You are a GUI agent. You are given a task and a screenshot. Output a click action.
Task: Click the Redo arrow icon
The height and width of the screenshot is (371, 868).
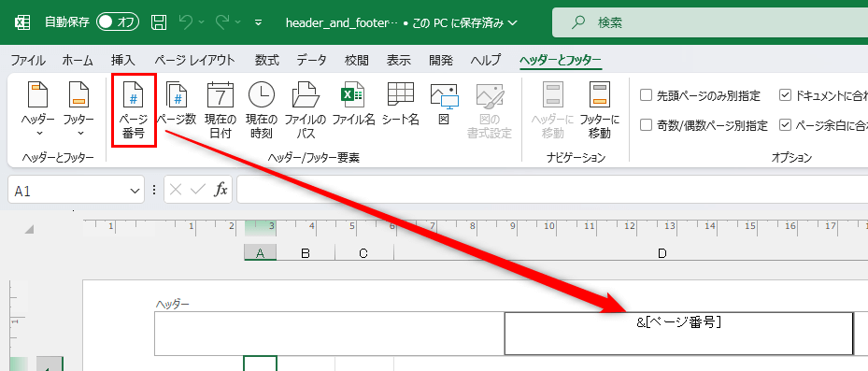[x=222, y=22]
